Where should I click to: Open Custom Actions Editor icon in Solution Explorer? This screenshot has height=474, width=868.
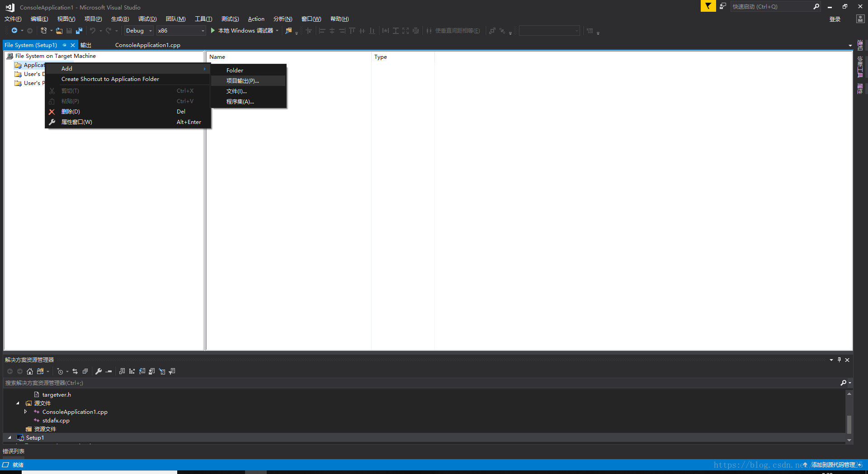pyautogui.click(x=162, y=371)
